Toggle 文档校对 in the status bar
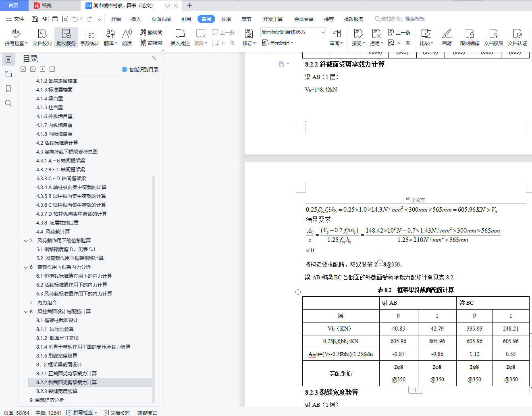532x416 pixels. point(116,413)
